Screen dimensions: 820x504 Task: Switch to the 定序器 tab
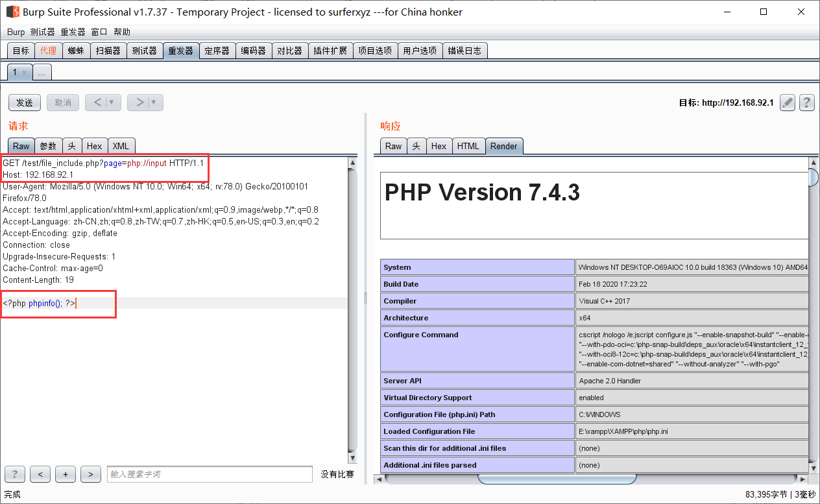pos(217,51)
